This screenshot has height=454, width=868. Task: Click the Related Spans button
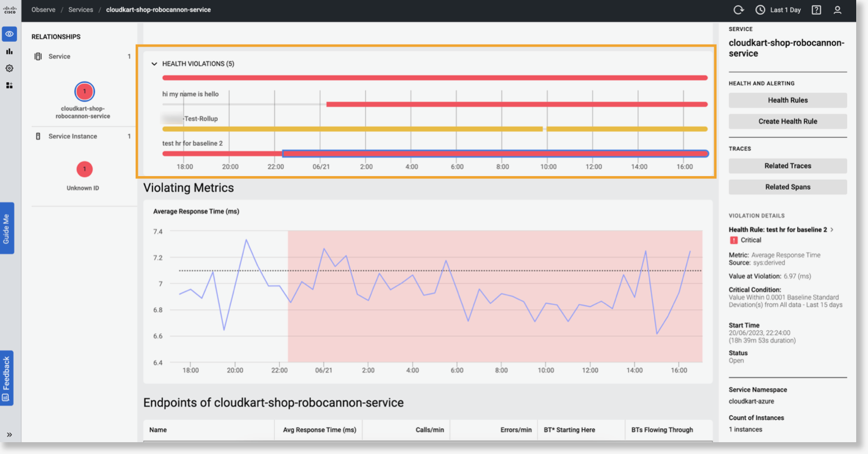pyautogui.click(x=788, y=187)
